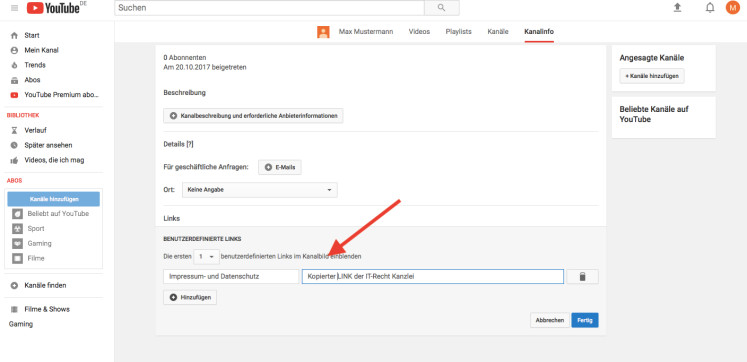Click the E-Mails button

(x=280, y=167)
